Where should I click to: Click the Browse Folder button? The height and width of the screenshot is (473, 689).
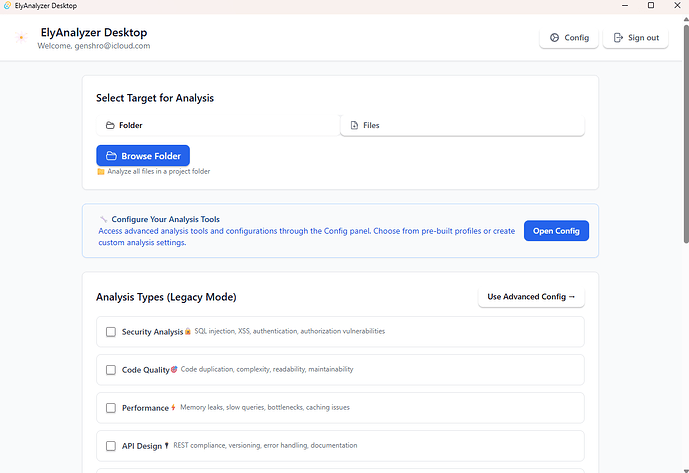(x=143, y=156)
